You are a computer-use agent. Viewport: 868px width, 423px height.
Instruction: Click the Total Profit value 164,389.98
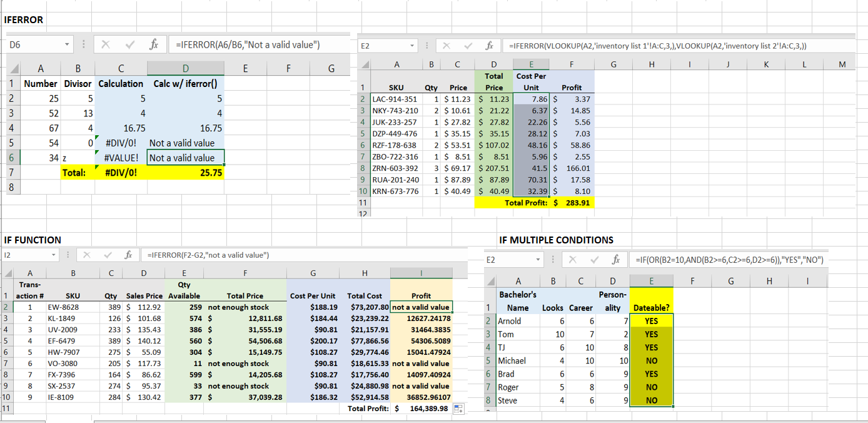(421, 409)
